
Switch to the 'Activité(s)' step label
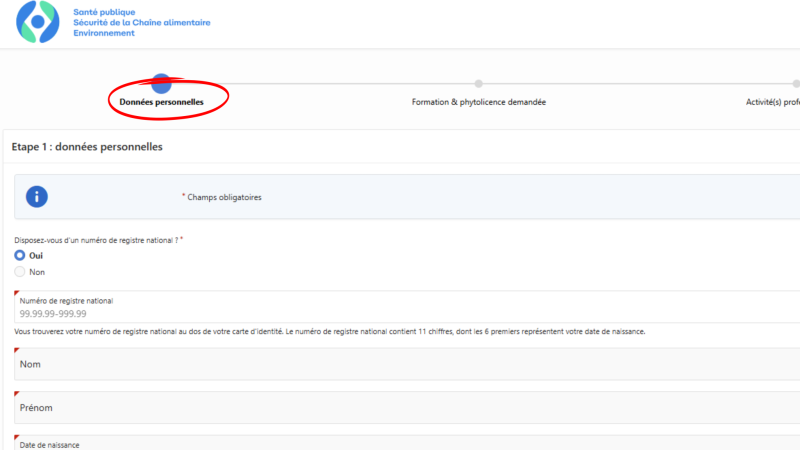coord(772,102)
